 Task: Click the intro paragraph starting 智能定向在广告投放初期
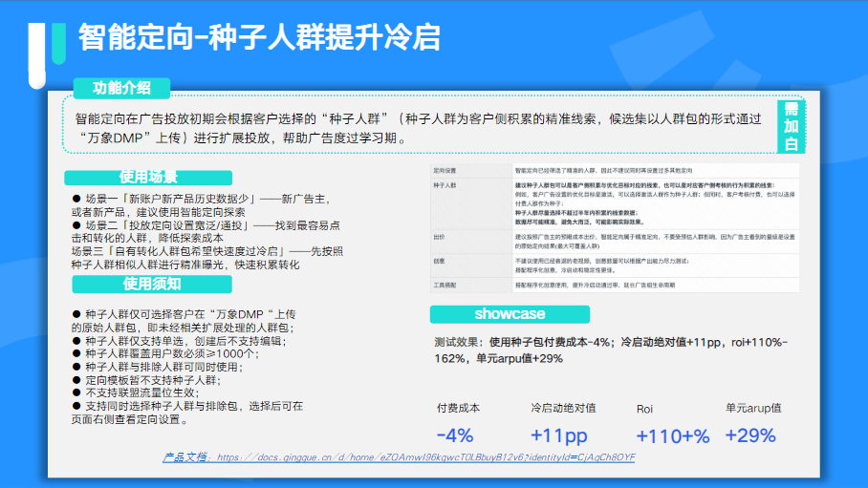pyautogui.click(x=419, y=128)
